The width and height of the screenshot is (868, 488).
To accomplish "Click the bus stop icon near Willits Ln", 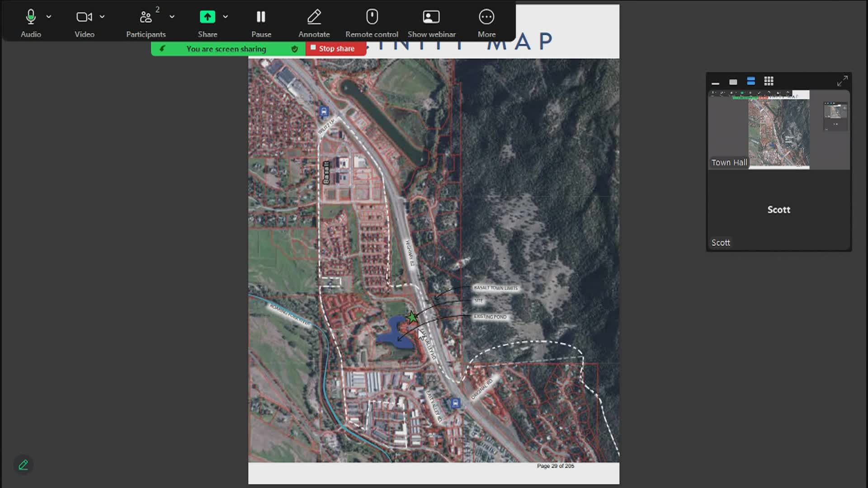I will pos(324,111).
